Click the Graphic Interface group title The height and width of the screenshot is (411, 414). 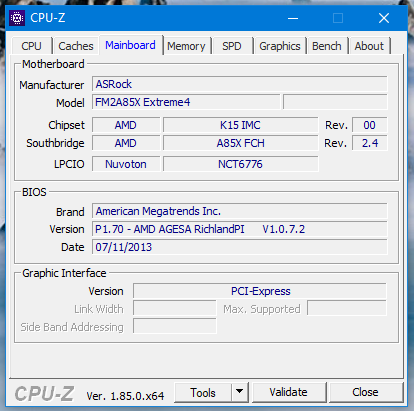(x=64, y=273)
